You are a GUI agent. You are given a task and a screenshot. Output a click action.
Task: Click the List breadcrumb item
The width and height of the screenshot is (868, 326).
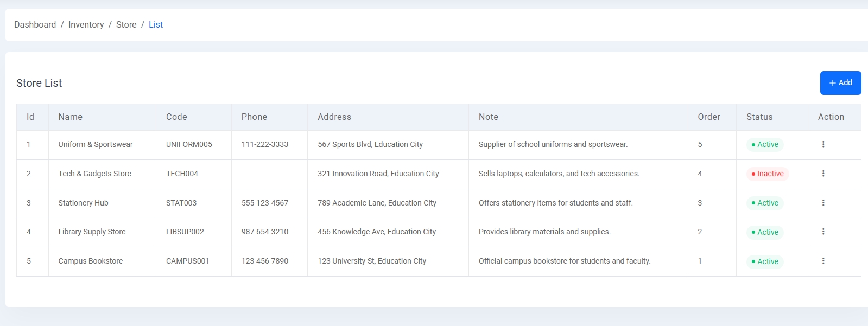pos(155,25)
